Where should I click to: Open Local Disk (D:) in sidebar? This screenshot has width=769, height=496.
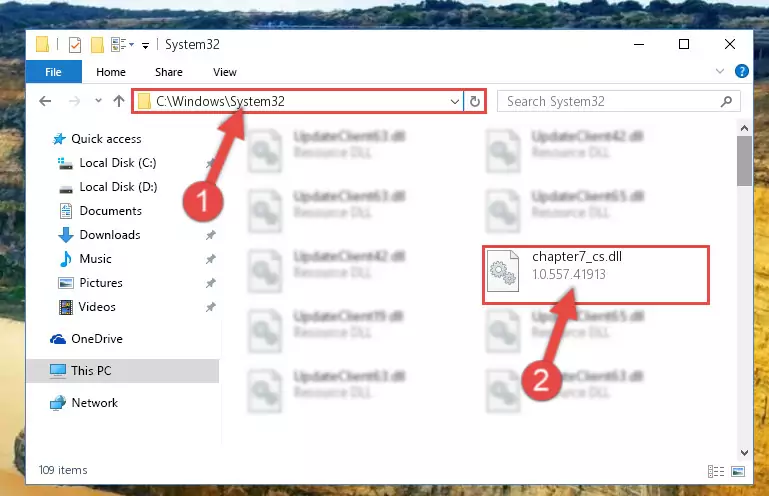pos(118,187)
